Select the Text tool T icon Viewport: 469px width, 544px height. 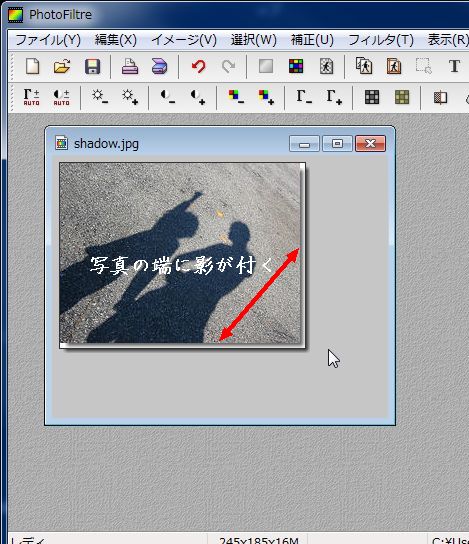(x=454, y=66)
